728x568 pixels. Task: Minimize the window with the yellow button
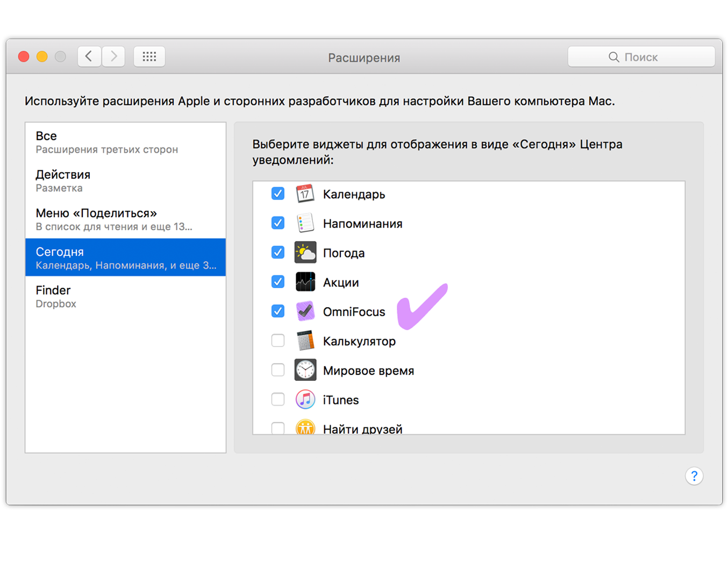(x=42, y=56)
